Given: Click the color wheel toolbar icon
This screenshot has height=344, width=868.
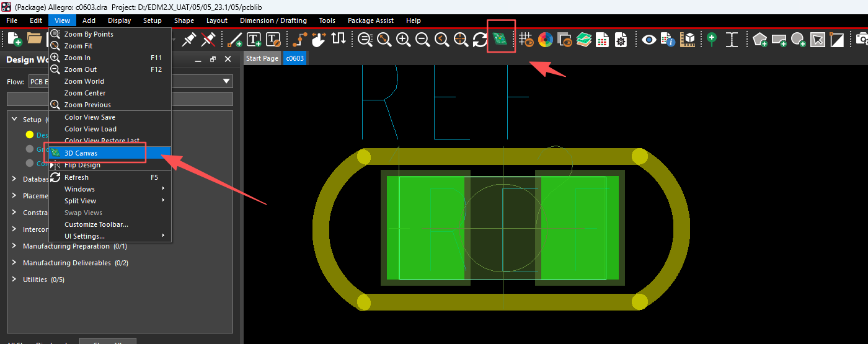Looking at the screenshot, I should pyautogui.click(x=545, y=40).
